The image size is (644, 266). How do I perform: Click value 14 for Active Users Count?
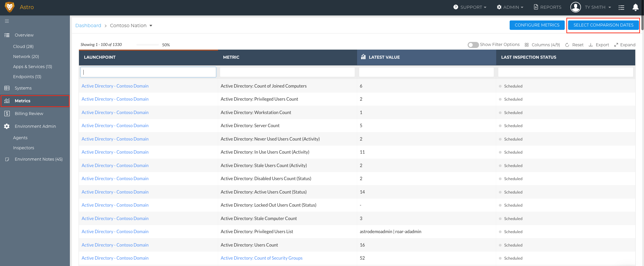(362, 192)
